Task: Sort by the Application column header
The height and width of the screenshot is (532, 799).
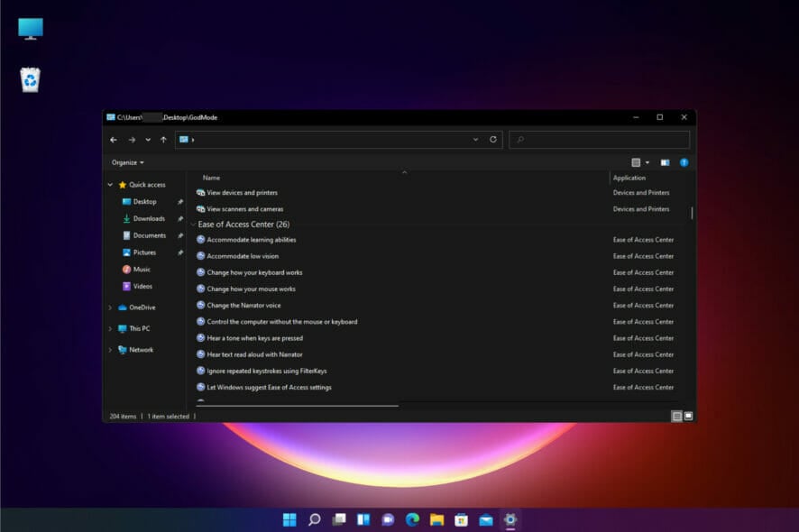Action: (629, 178)
